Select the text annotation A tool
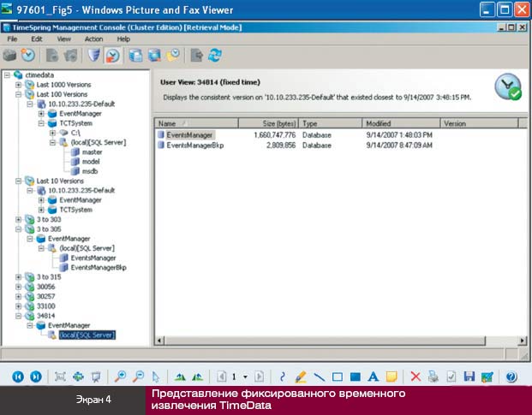This screenshot has width=532, height=415. point(373,376)
